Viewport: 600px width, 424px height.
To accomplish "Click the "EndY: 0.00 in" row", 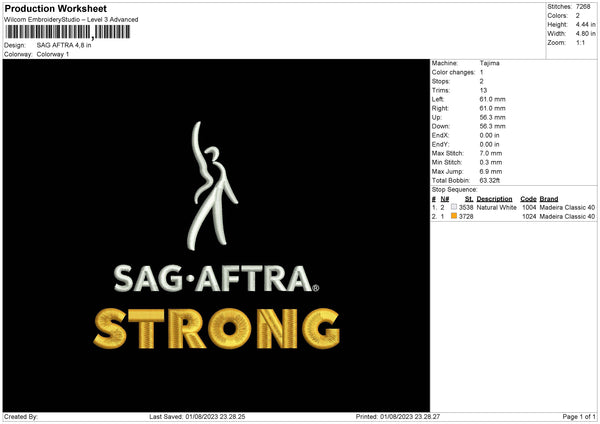I will (x=466, y=144).
